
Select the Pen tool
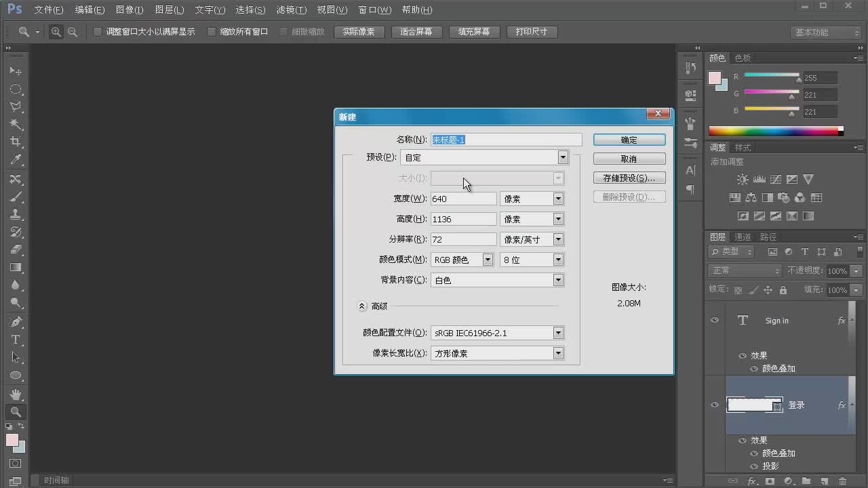(x=16, y=322)
